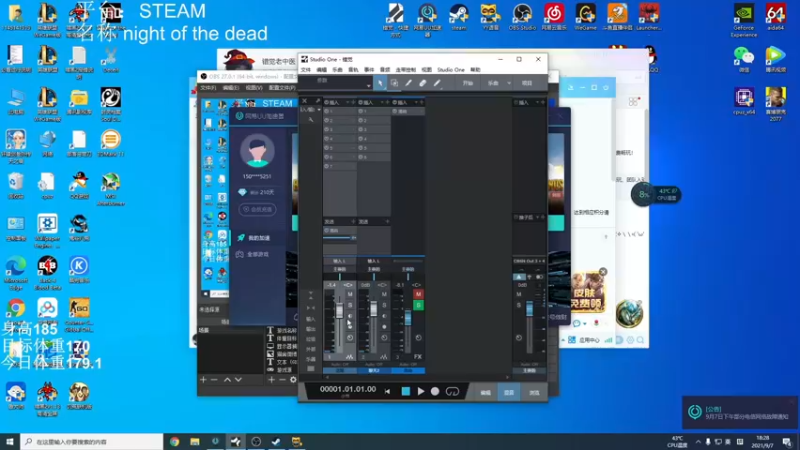Add a scene with plus in OBS

click(203, 380)
